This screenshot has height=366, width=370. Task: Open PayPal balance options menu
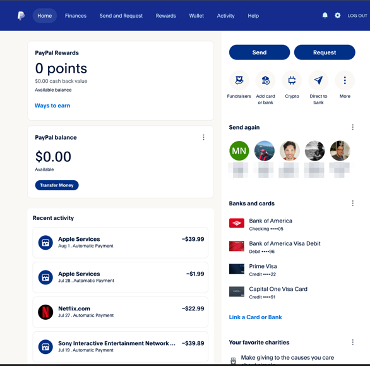(x=203, y=137)
